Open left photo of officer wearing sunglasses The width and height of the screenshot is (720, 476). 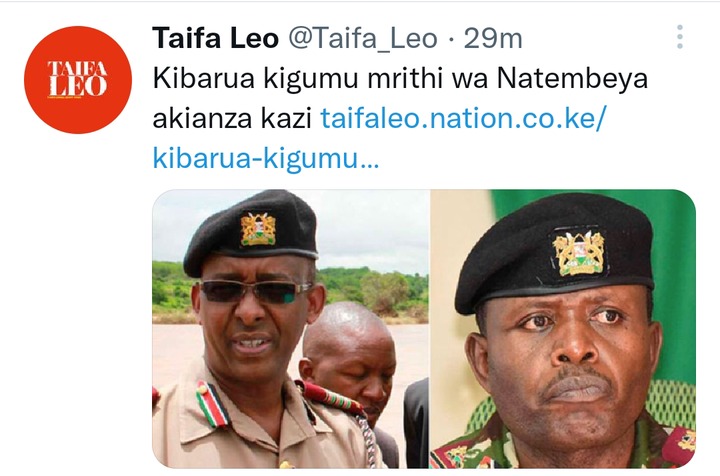[x=291, y=329]
